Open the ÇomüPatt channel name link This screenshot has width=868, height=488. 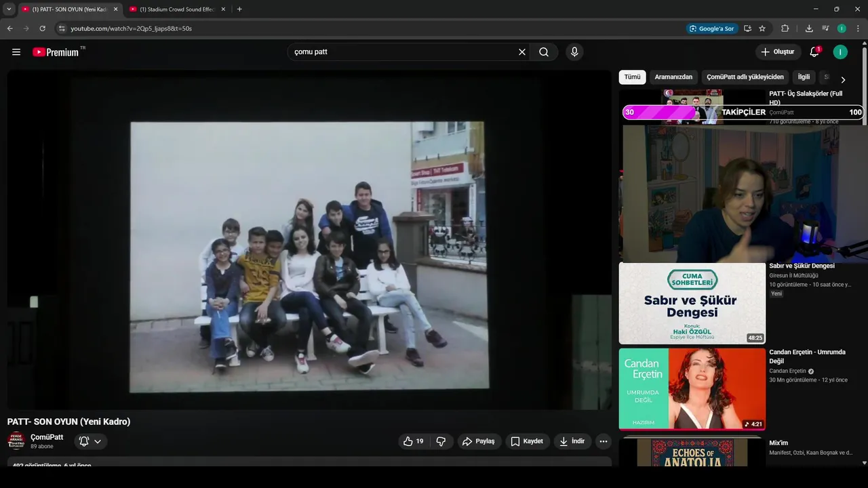tap(47, 437)
